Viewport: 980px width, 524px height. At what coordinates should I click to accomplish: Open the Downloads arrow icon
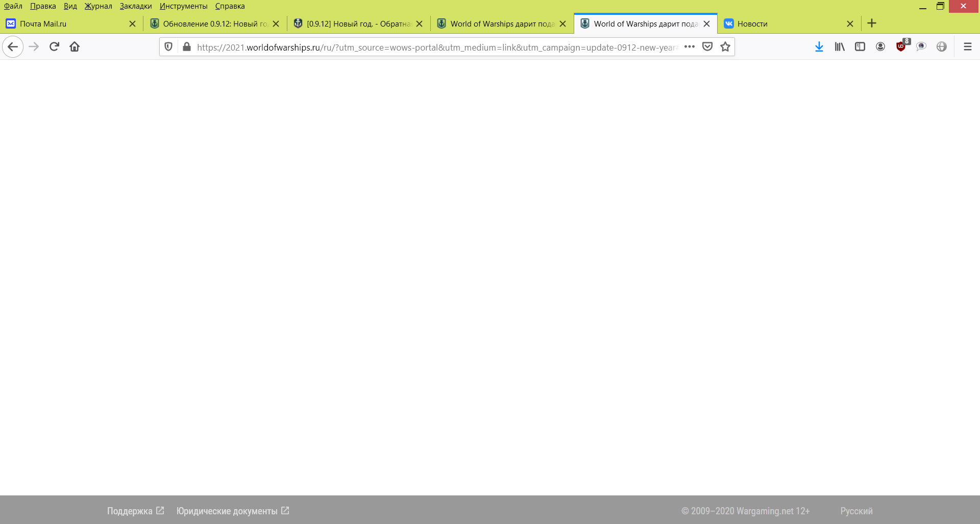[819, 47]
